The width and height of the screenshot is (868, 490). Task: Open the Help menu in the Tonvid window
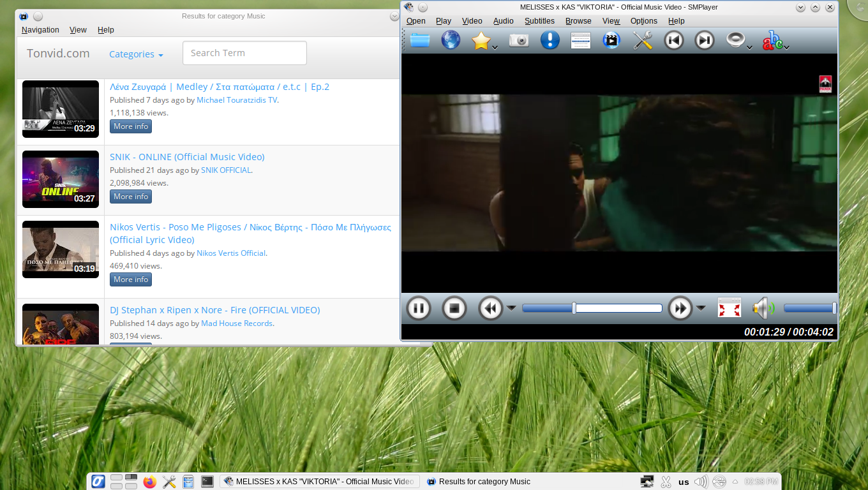click(x=106, y=30)
